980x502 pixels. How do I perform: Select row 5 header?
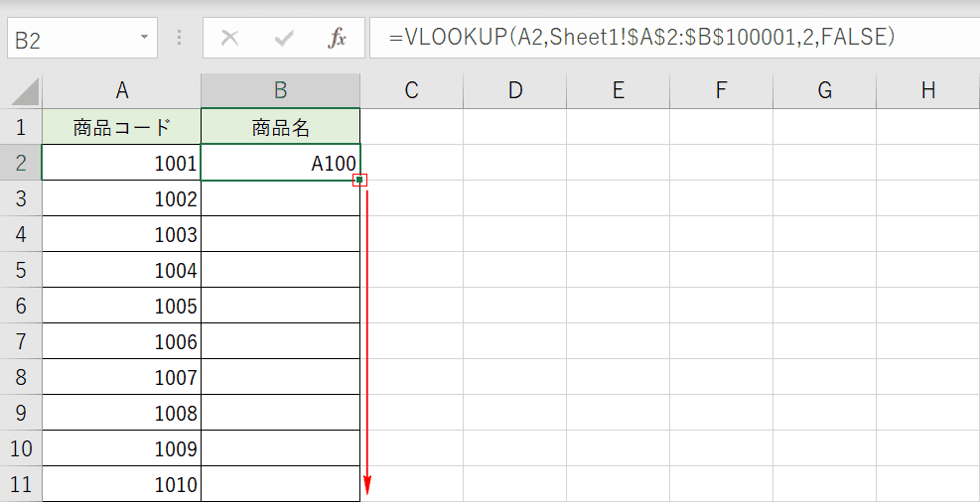21,270
